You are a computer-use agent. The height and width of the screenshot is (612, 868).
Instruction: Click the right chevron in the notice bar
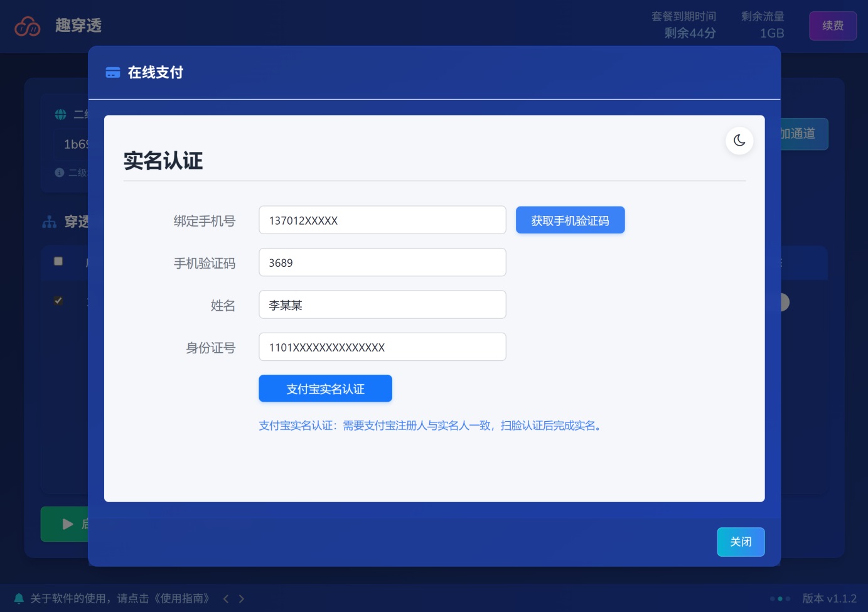(x=241, y=598)
